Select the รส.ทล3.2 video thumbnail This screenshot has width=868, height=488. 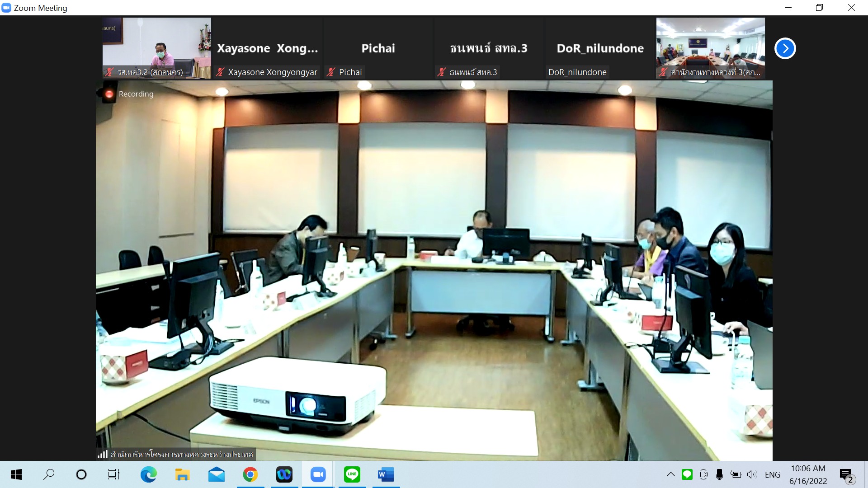157,48
